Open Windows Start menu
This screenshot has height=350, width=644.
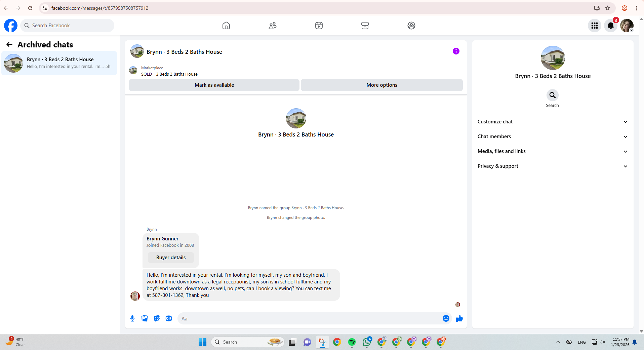click(203, 342)
